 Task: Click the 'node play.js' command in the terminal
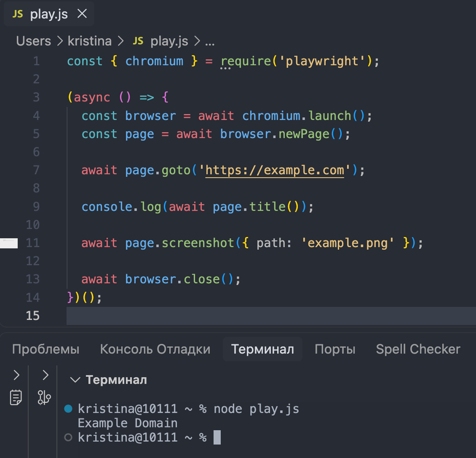point(256,409)
